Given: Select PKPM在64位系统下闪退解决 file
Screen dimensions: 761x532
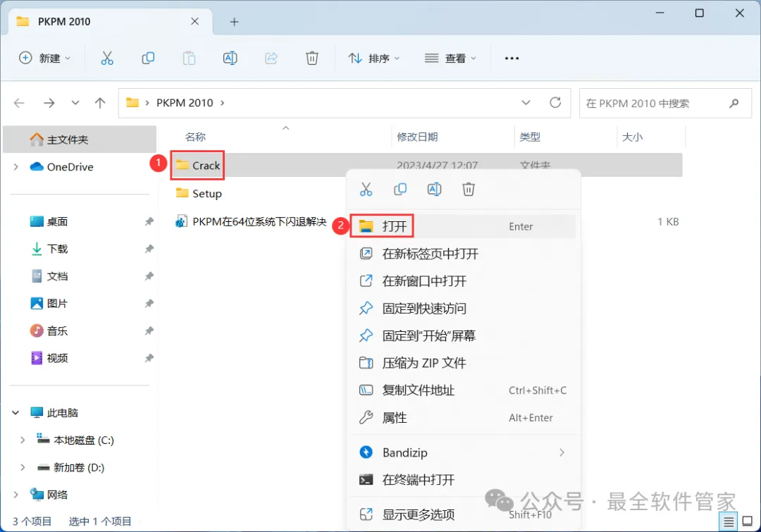Looking at the screenshot, I should click(x=250, y=222).
